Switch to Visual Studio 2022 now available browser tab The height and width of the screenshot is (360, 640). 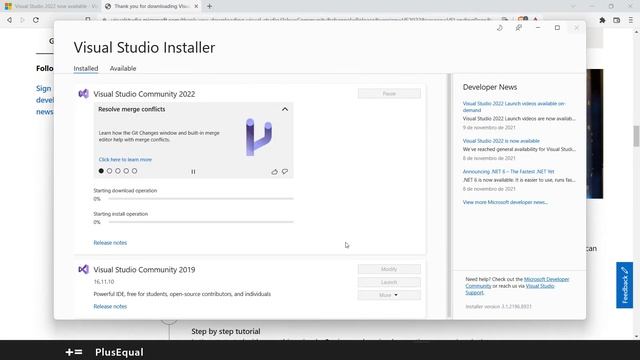(50, 6)
